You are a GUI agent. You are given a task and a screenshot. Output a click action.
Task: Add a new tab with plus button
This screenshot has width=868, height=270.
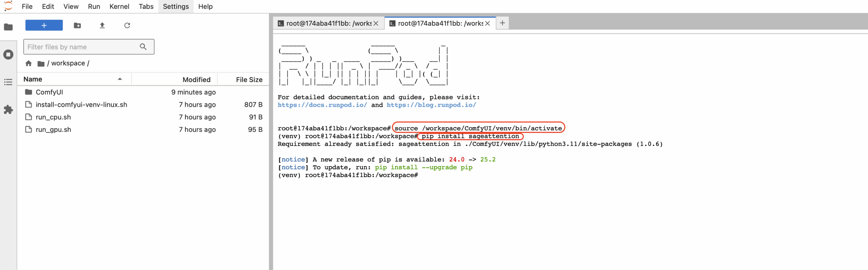[x=502, y=23]
